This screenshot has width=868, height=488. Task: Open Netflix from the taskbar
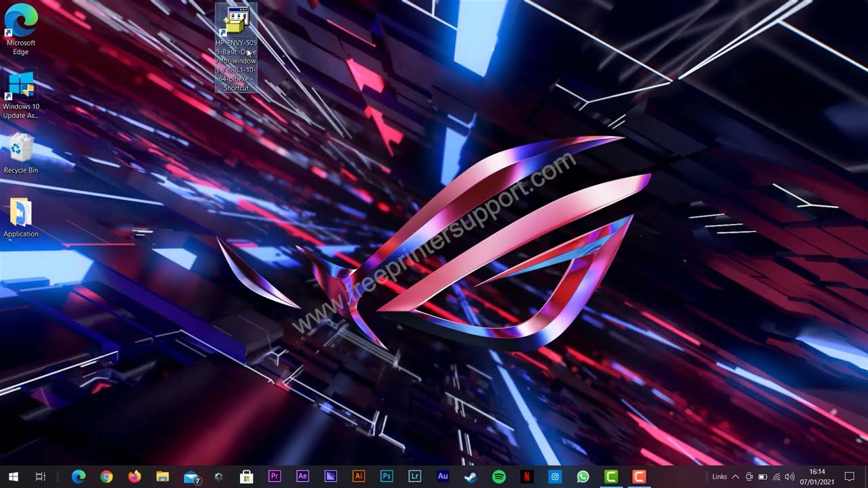pos(527,476)
